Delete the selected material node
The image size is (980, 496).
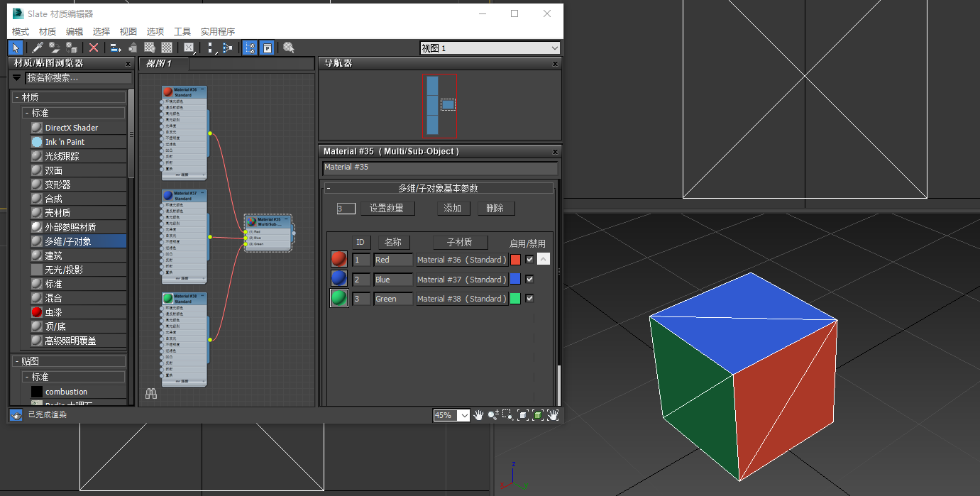[x=93, y=48]
